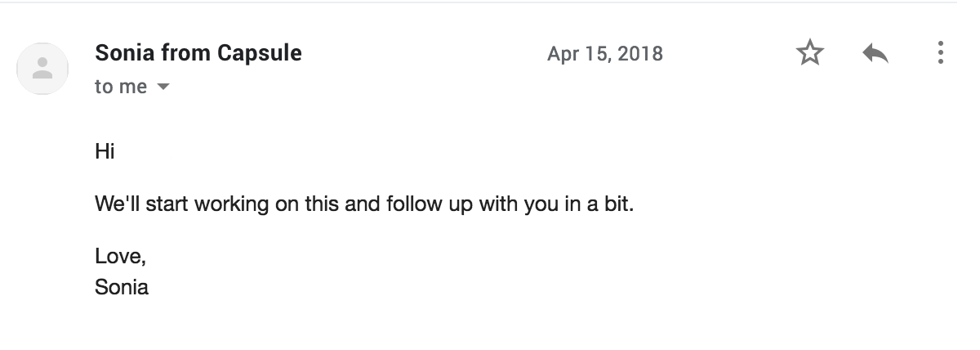The image size is (980, 350).
Task: Expand recipient details arrow beside "to me"
Action: tap(163, 87)
